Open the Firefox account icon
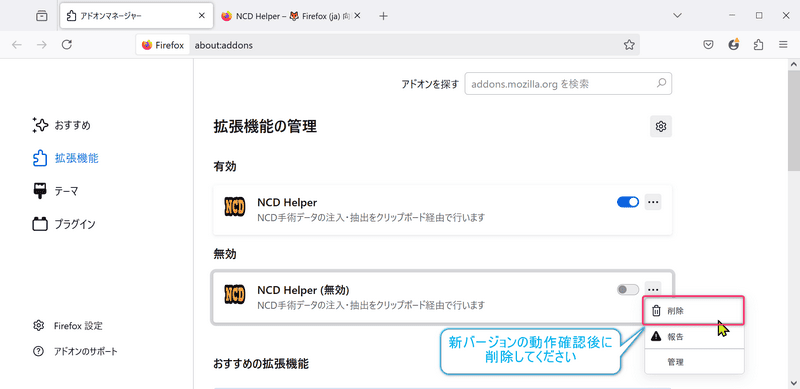The image size is (800, 389). click(734, 45)
